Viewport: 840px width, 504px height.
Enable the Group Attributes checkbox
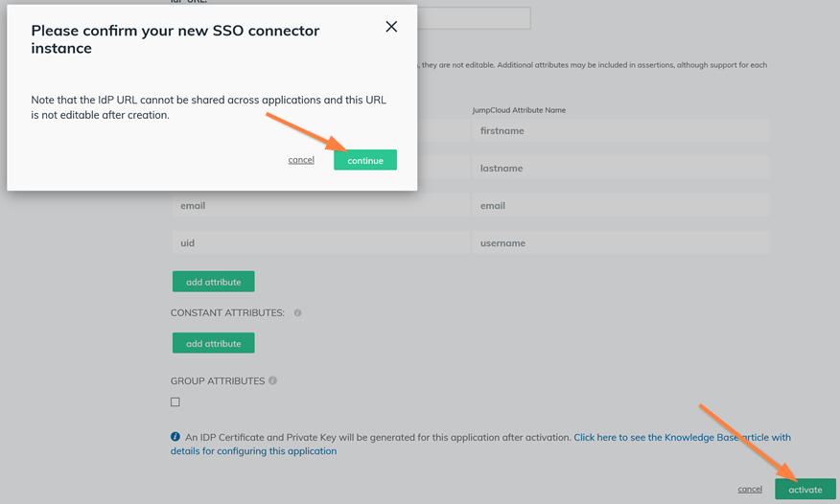[x=175, y=402]
